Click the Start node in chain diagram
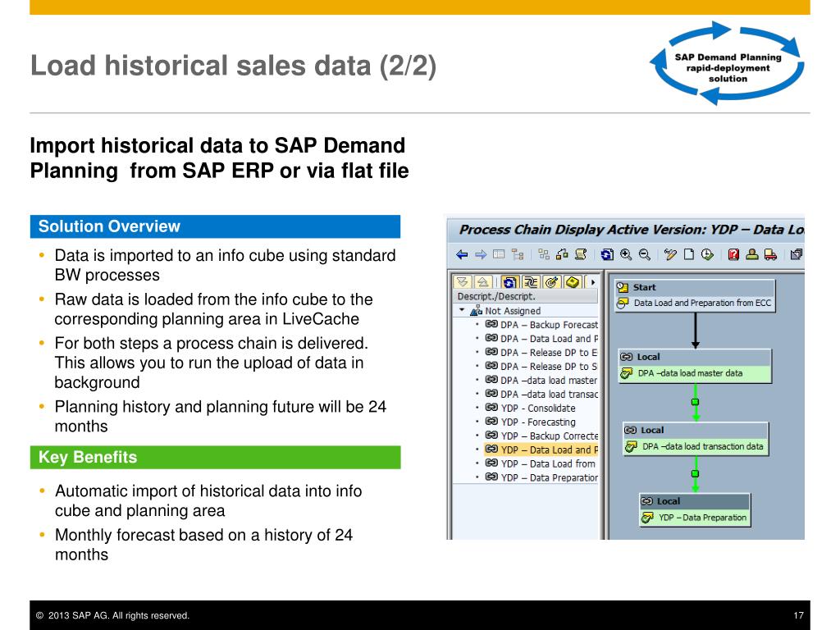This screenshot has width=840, height=630. (694, 287)
